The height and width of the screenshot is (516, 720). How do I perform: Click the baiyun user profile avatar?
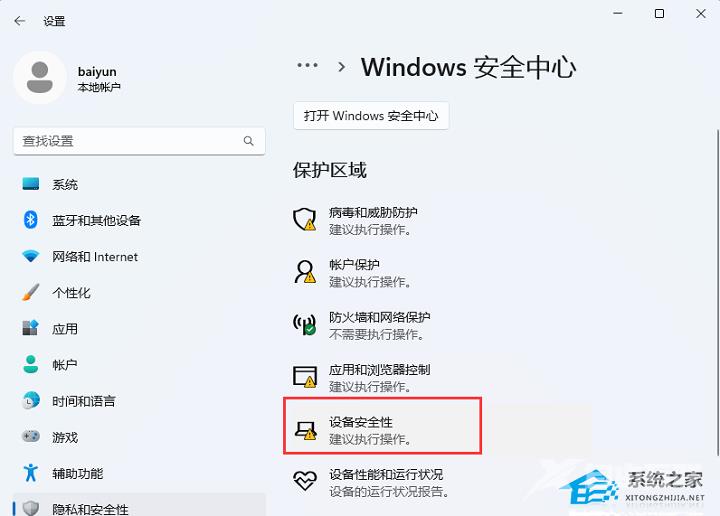(40, 78)
